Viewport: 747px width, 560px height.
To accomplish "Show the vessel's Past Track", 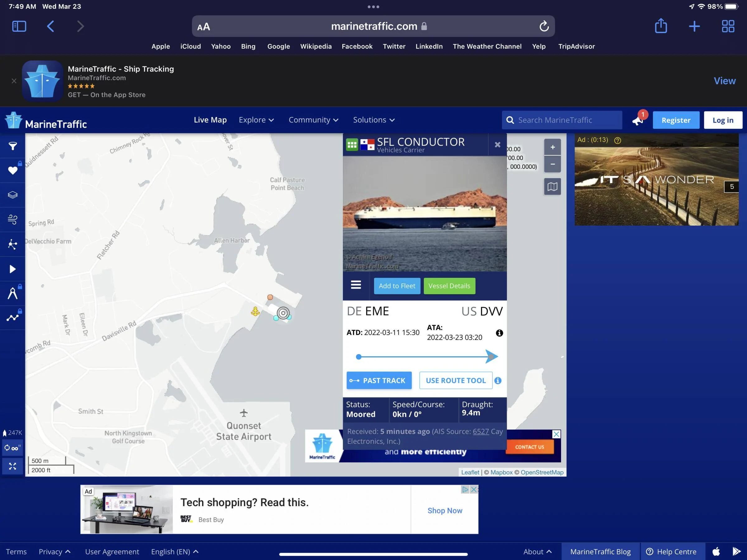I will pyautogui.click(x=379, y=380).
